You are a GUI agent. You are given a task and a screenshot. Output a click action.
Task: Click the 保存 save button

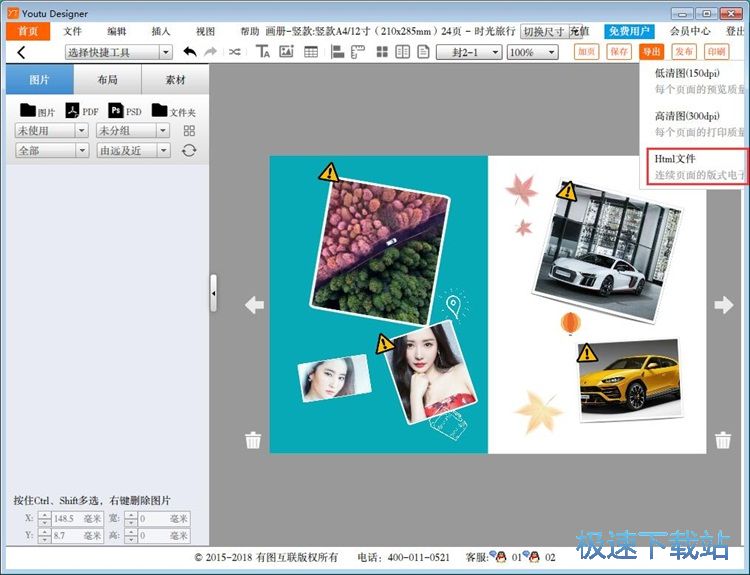619,52
